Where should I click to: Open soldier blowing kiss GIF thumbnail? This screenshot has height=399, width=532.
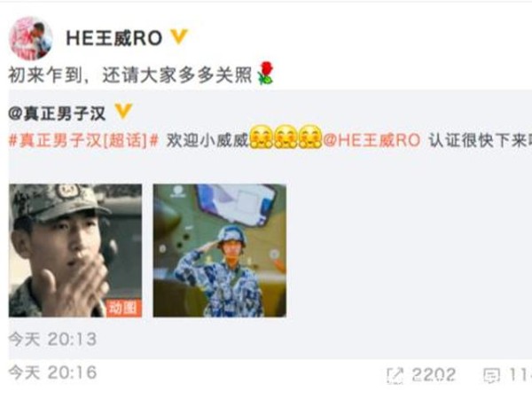[x=75, y=251]
